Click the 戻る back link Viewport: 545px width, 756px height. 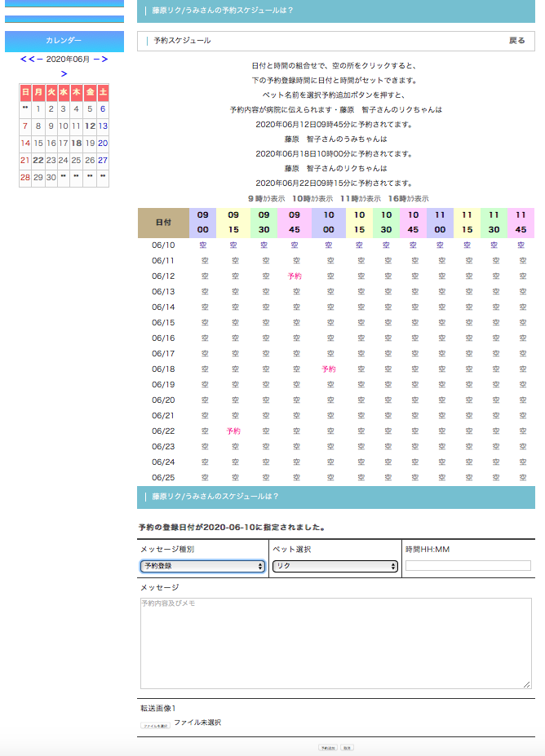[517, 41]
